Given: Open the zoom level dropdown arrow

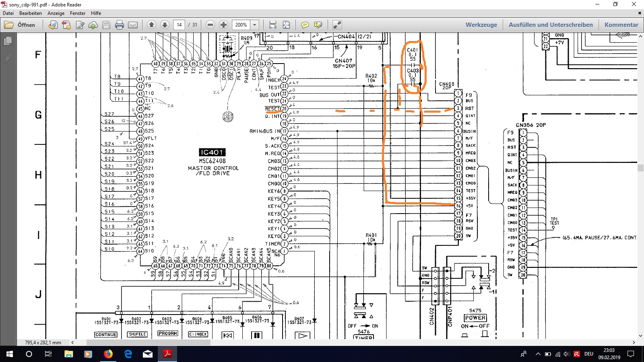Looking at the screenshot, I should pos(254,25).
